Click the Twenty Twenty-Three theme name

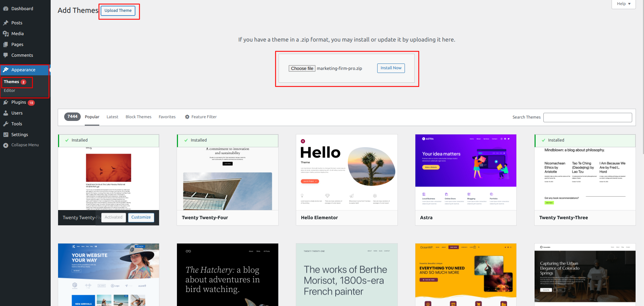coord(563,218)
